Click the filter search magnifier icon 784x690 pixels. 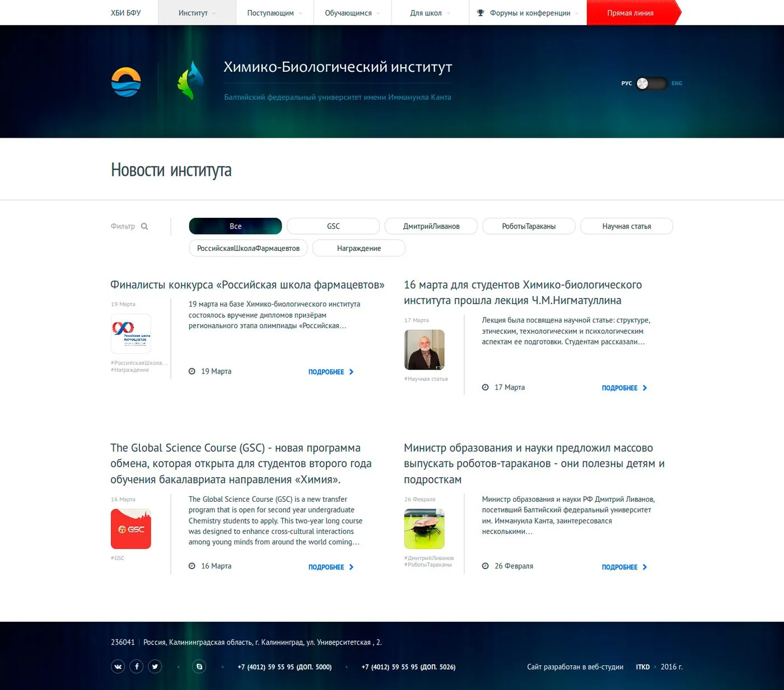pyautogui.click(x=144, y=226)
